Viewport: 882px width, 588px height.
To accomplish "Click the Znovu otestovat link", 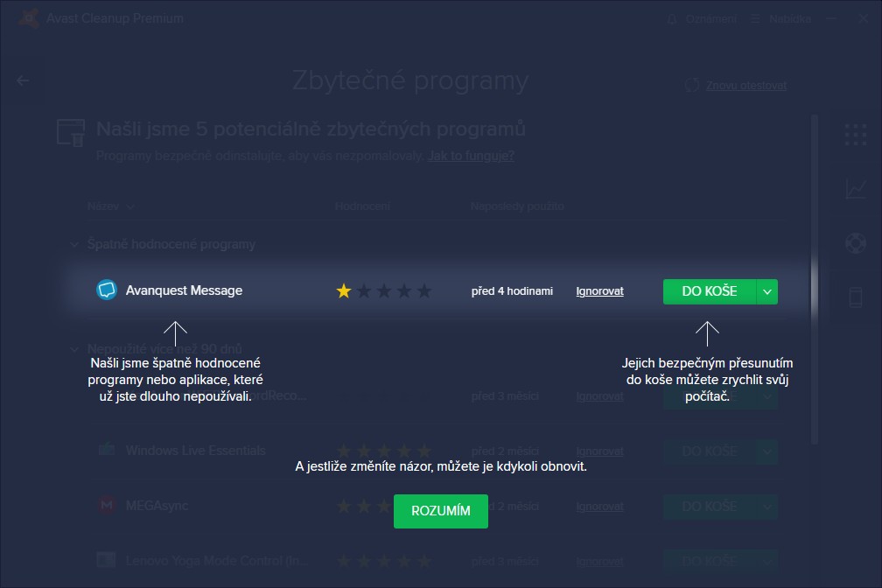I will pyautogui.click(x=745, y=86).
